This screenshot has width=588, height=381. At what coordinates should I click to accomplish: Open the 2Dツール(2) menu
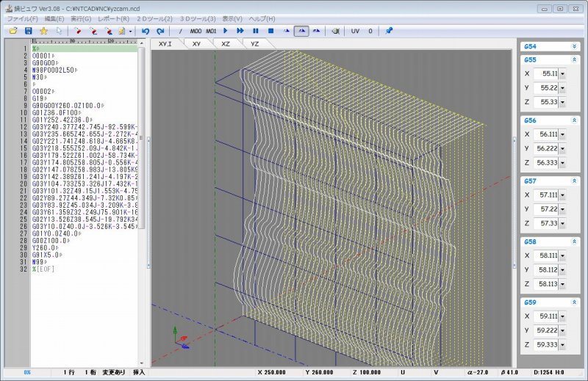coord(154,19)
